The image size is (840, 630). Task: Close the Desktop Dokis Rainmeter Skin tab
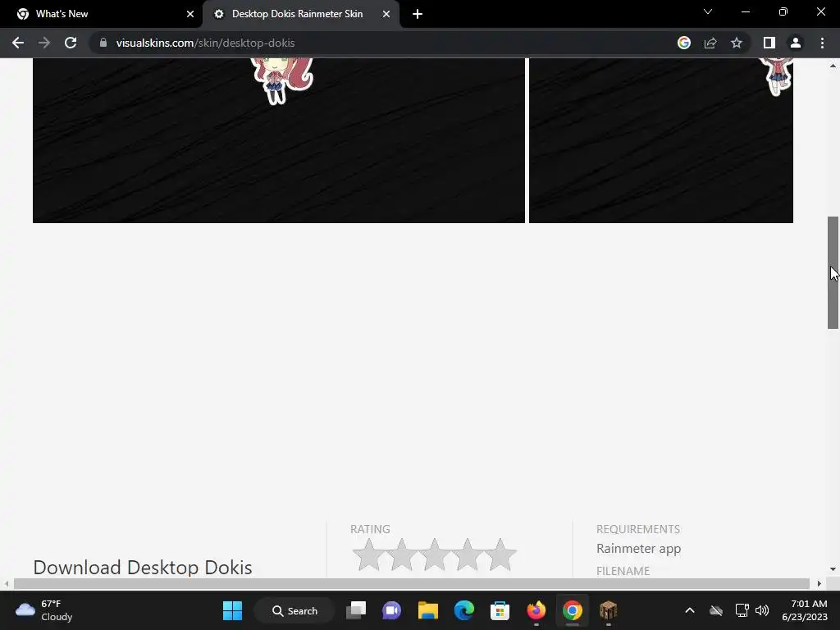click(x=386, y=14)
